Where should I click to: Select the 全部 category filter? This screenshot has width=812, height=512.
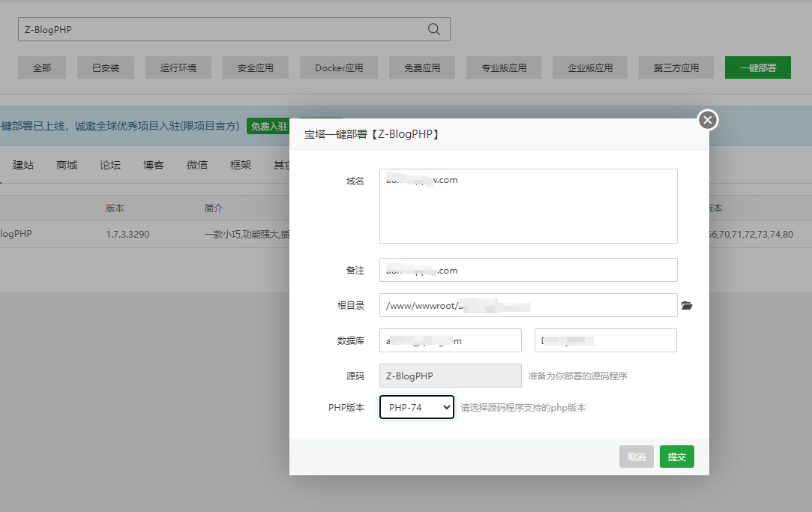(x=42, y=67)
